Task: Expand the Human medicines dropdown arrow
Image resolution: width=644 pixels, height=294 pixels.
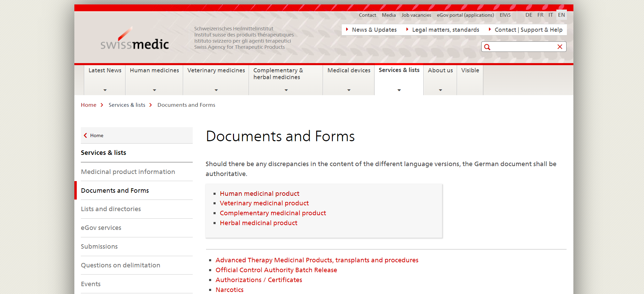Action: coord(154,90)
